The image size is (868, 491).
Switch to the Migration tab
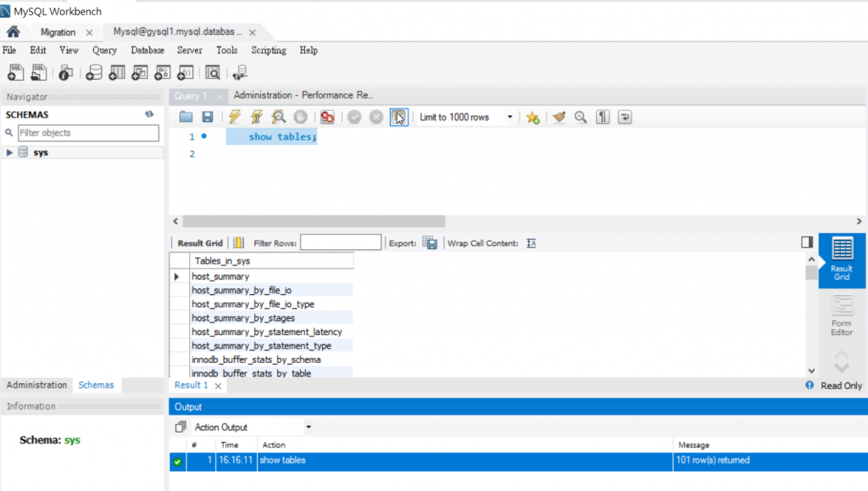point(58,32)
